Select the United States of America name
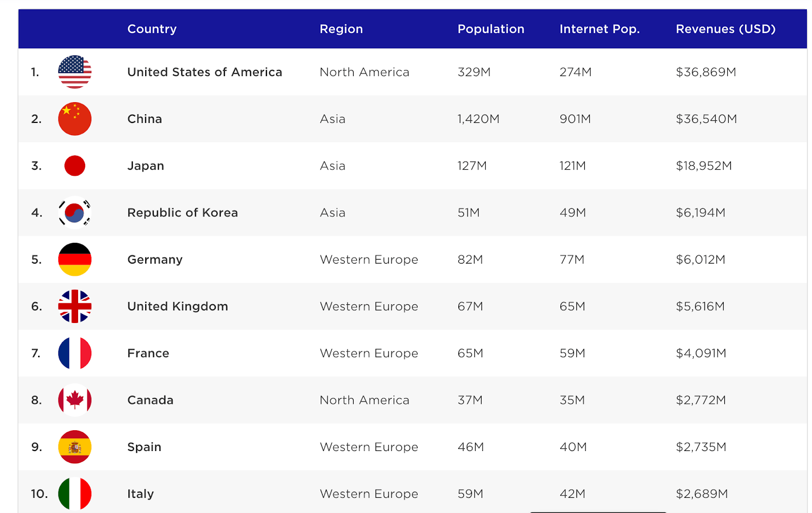The height and width of the screenshot is (513, 812). tap(205, 72)
